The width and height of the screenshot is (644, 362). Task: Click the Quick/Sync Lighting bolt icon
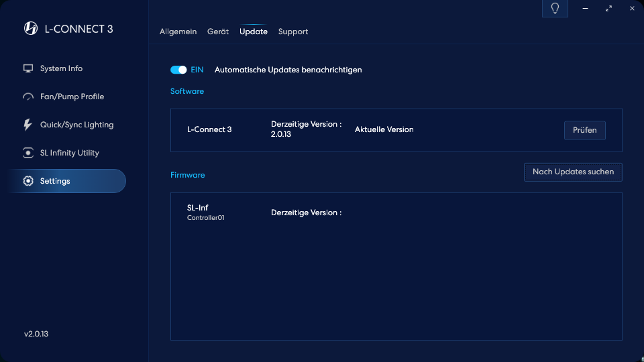point(28,125)
